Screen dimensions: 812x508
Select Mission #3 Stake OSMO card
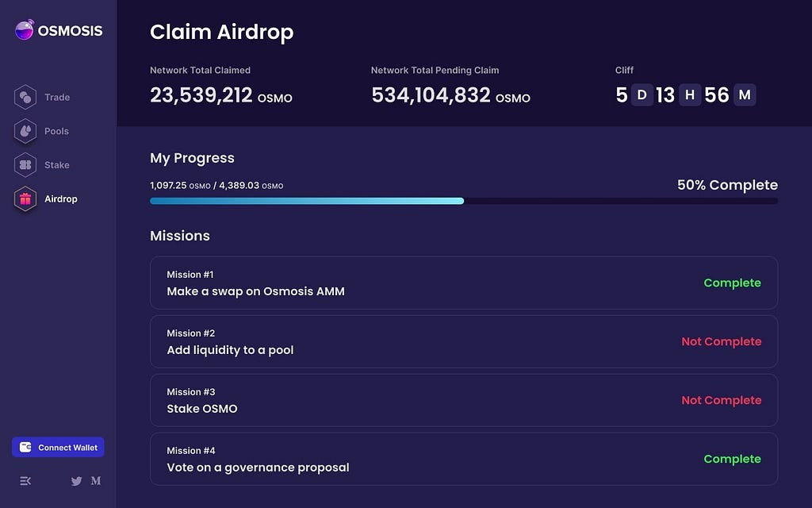click(463, 400)
